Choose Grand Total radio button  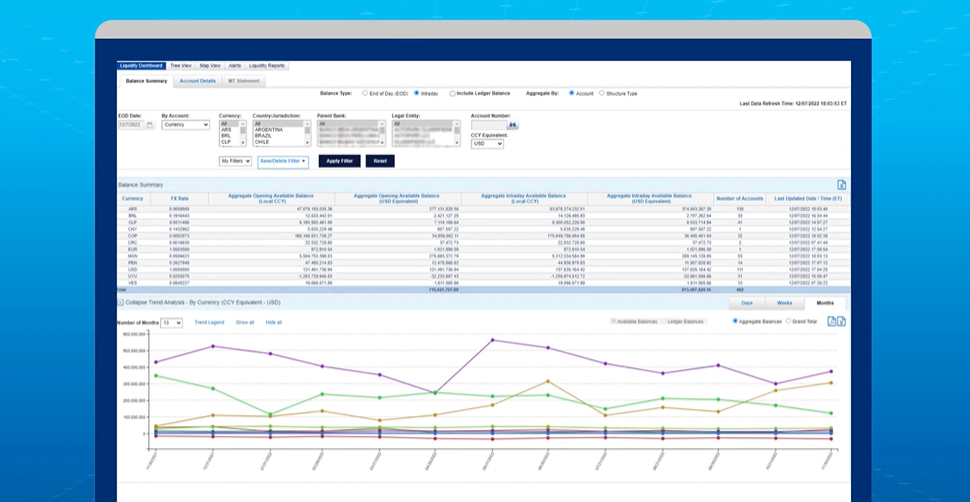coord(788,321)
